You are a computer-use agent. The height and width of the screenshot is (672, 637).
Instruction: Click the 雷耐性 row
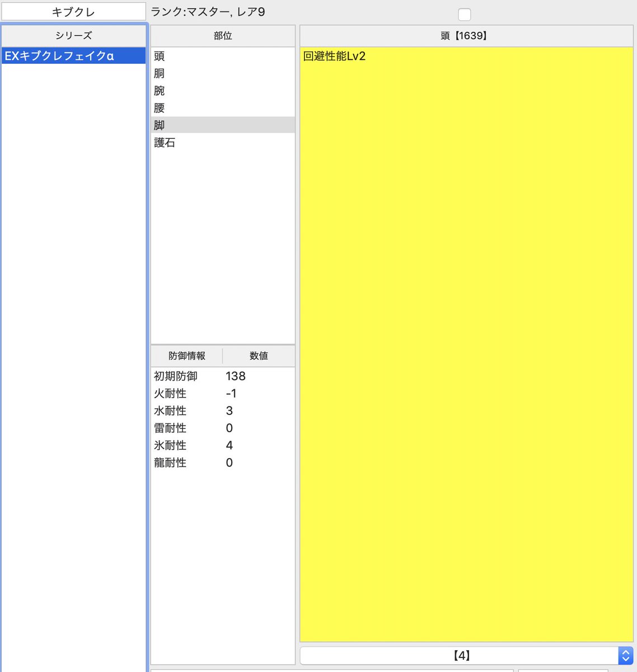[223, 428]
